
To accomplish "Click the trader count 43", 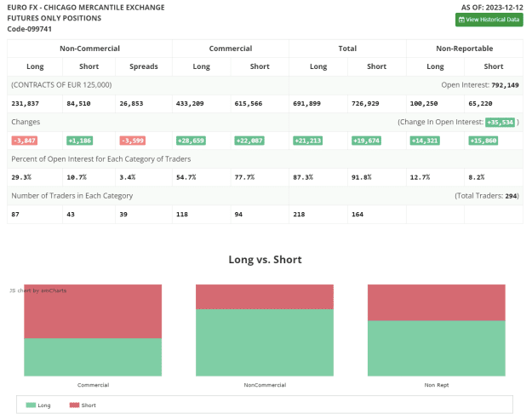I will 71,215.
